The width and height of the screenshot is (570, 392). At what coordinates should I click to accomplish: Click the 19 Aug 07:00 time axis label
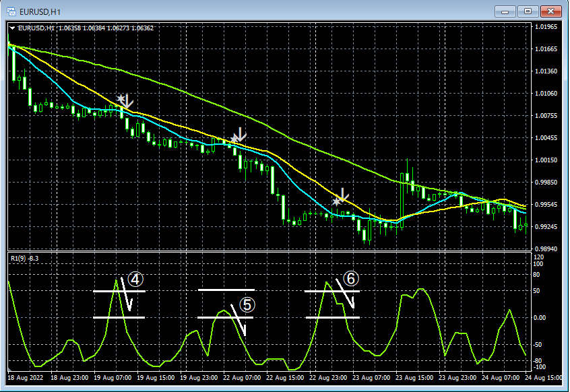(x=113, y=378)
